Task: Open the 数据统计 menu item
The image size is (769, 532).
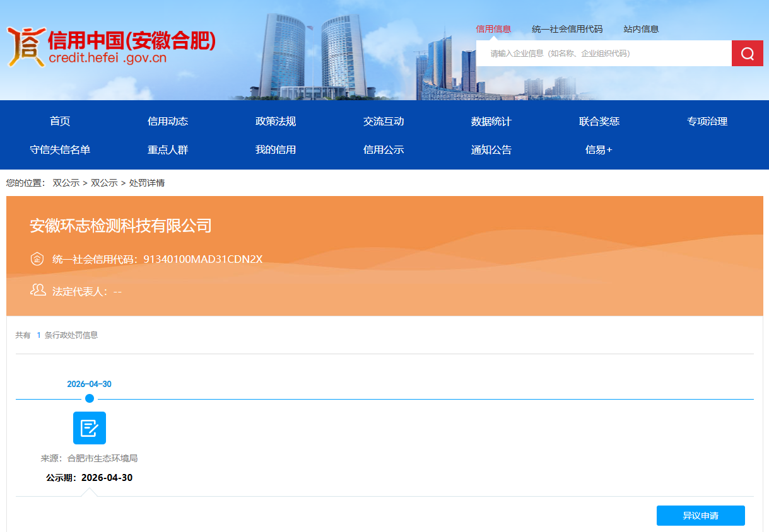Action: [x=491, y=122]
